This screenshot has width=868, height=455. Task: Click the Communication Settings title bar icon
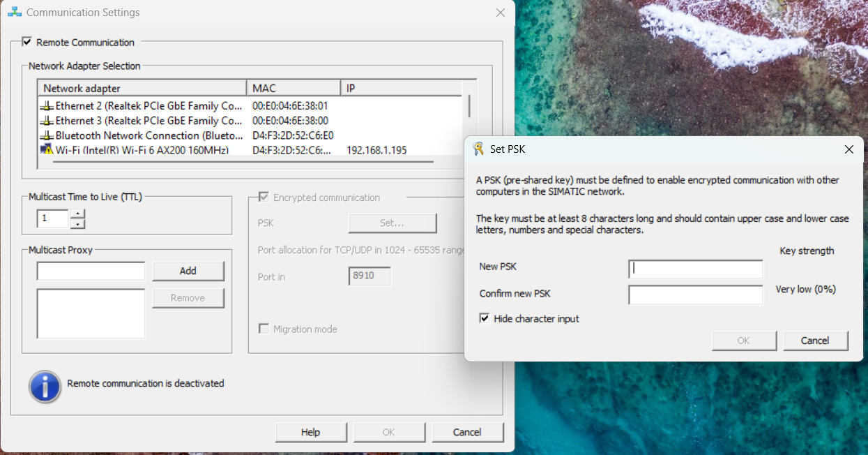(x=14, y=13)
